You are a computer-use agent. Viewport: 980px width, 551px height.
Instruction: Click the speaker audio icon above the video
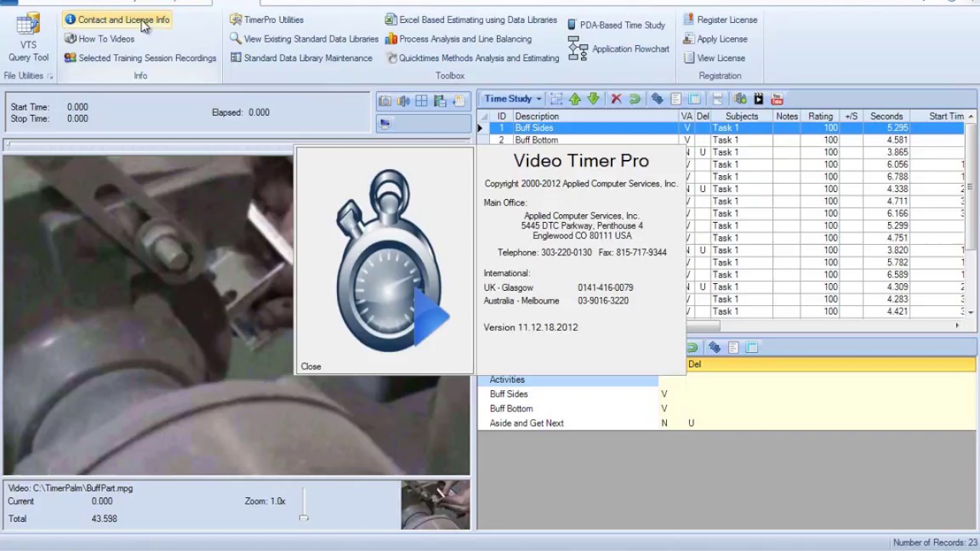point(403,101)
